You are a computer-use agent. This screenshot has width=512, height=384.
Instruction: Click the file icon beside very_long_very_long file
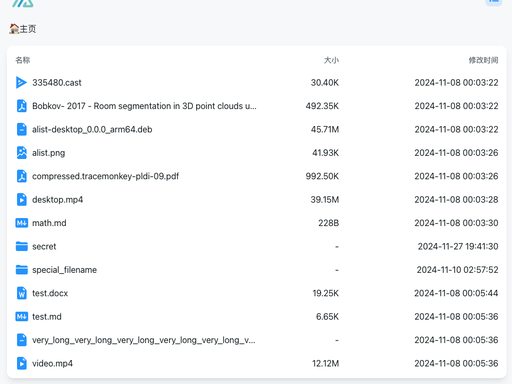[x=22, y=340]
